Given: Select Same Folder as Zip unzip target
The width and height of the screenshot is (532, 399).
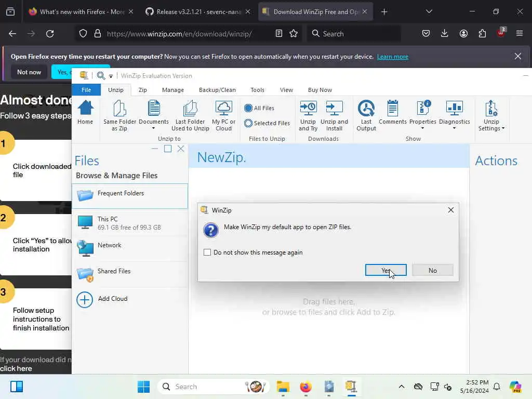Looking at the screenshot, I should 119,115.
